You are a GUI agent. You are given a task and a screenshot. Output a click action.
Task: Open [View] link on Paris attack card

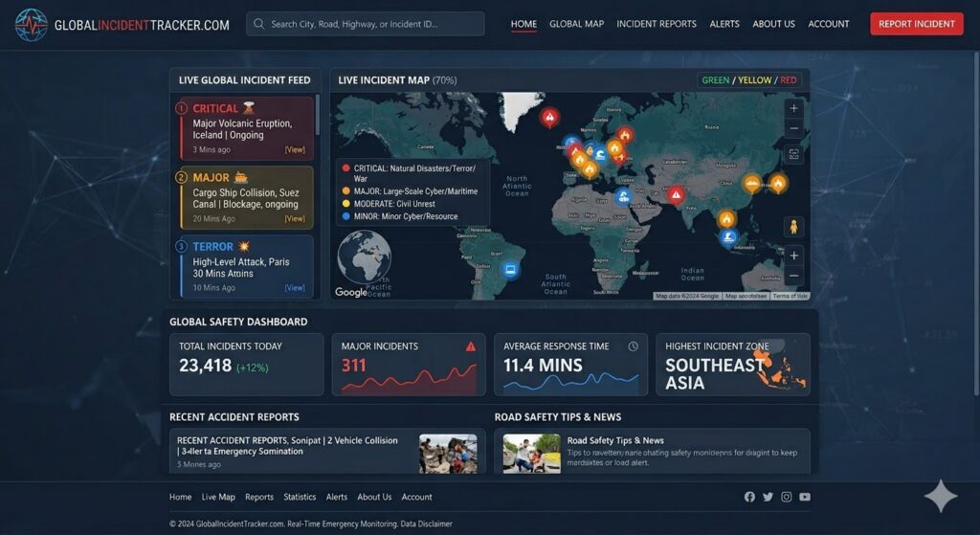pos(295,288)
